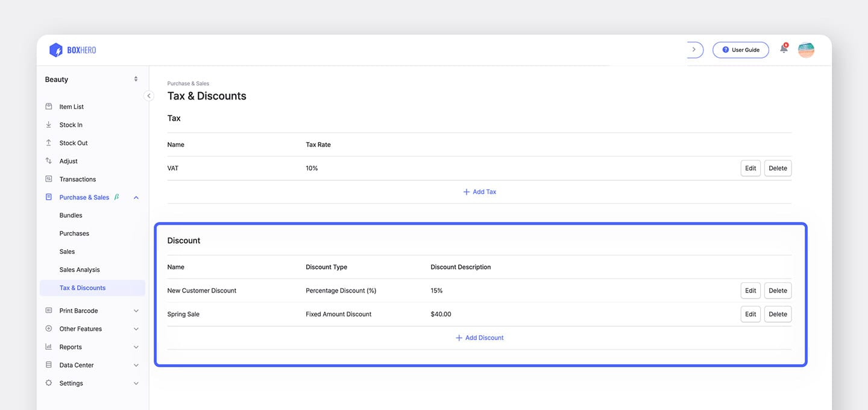This screenshot has width=868, height=410.
Task: Click the Adjust arrows icon
Action: coord(49,161)
